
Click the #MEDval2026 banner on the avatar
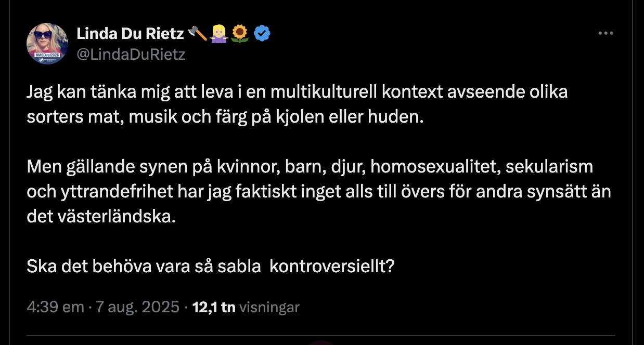(x=47, y=54)
